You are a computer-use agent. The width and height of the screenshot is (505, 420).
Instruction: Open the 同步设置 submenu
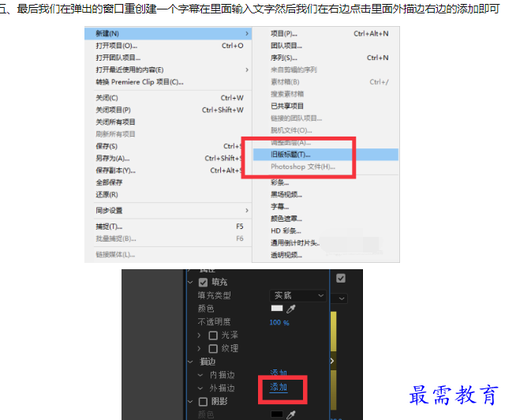tap(168, 211)
